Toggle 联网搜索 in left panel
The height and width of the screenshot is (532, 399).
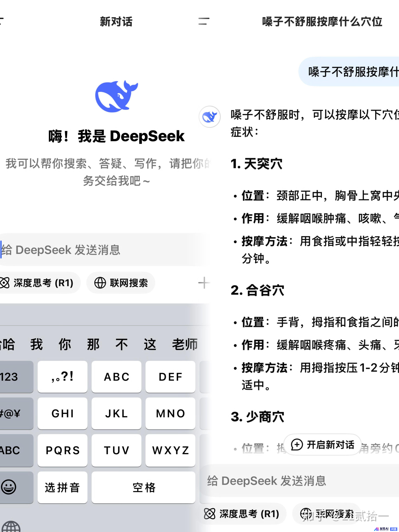(121, 283)
